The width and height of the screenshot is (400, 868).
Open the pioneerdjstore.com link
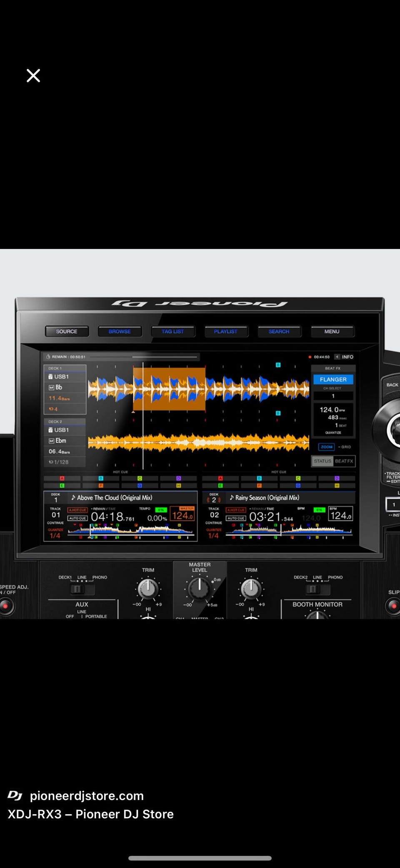click(x=87, y=796)
